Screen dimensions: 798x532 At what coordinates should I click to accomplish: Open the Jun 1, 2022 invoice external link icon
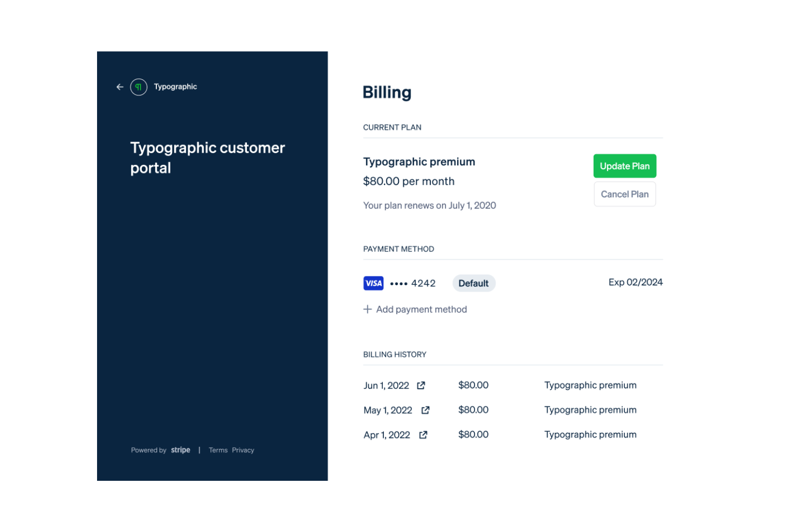[421, 385]
